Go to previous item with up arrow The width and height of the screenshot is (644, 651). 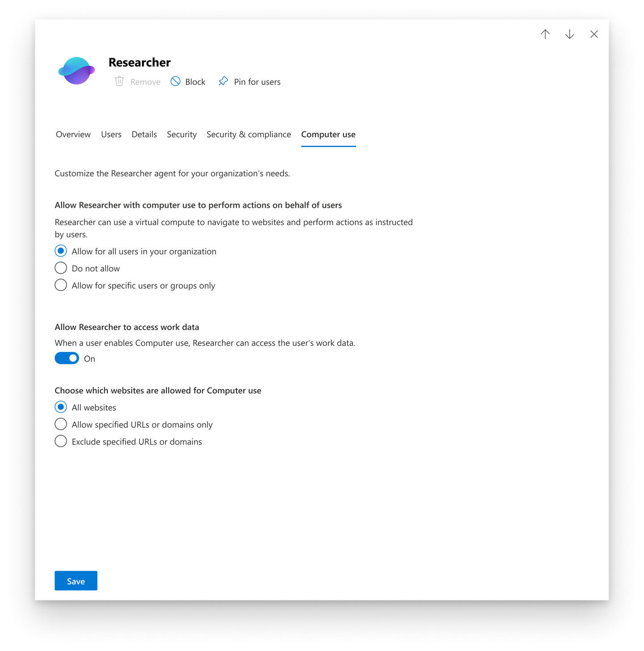tap(545, 34)
